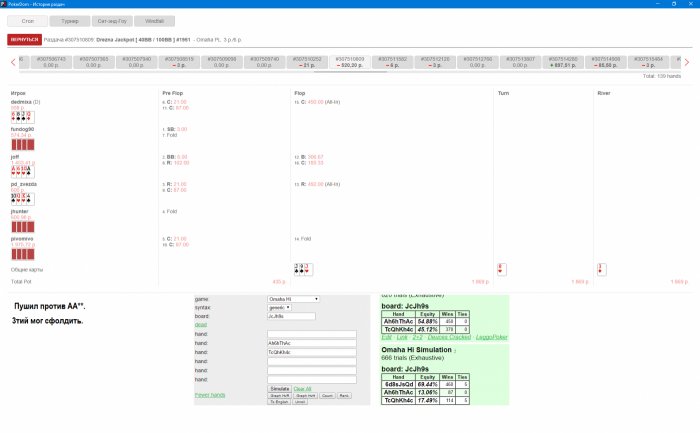The image size is (700, 433).
Task: Click fundog90's face-down red cards
Action: [23, 145]
